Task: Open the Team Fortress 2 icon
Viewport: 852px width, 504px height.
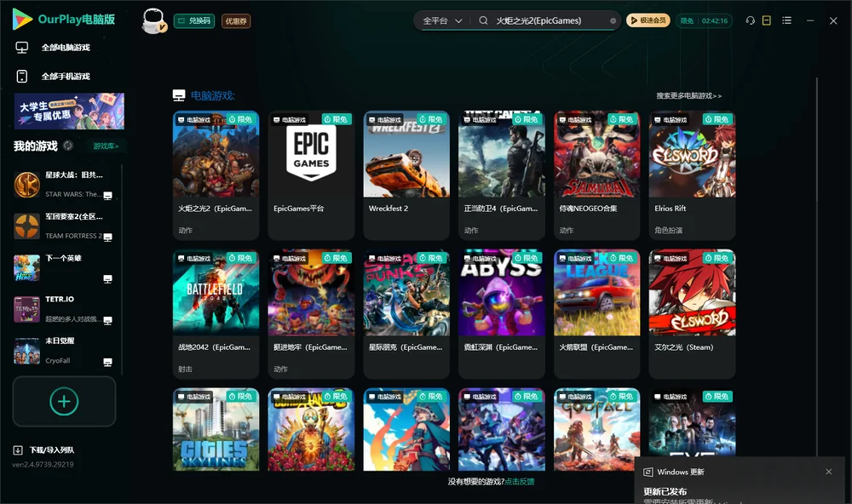Action: coord(26,226)
